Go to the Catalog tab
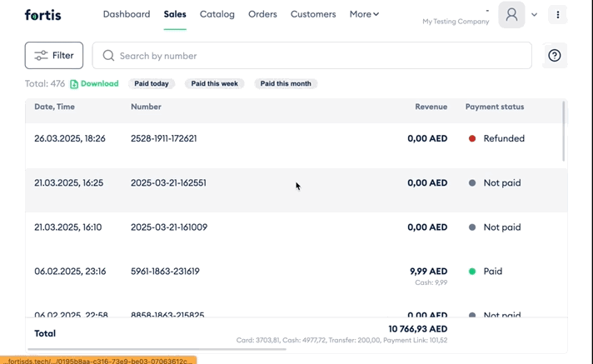The width and height of the screenshot is (593, 364). coord(217,14)
